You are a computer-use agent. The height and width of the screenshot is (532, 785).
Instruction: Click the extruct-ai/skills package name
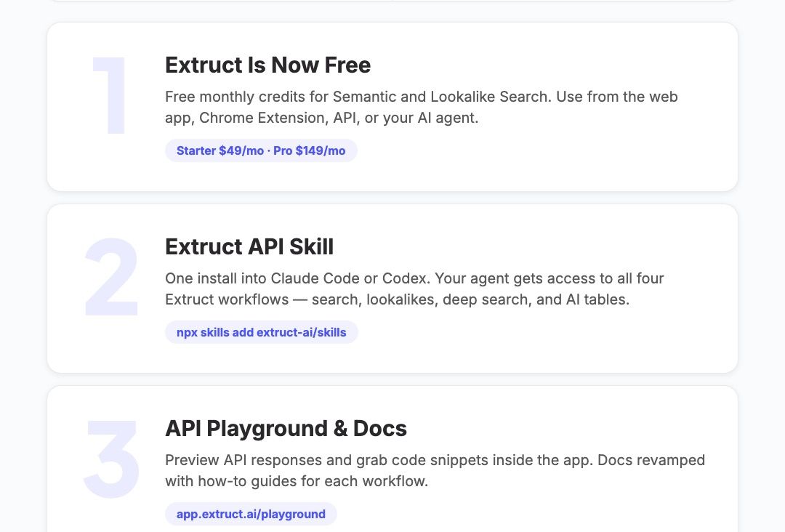pos(302,332)
